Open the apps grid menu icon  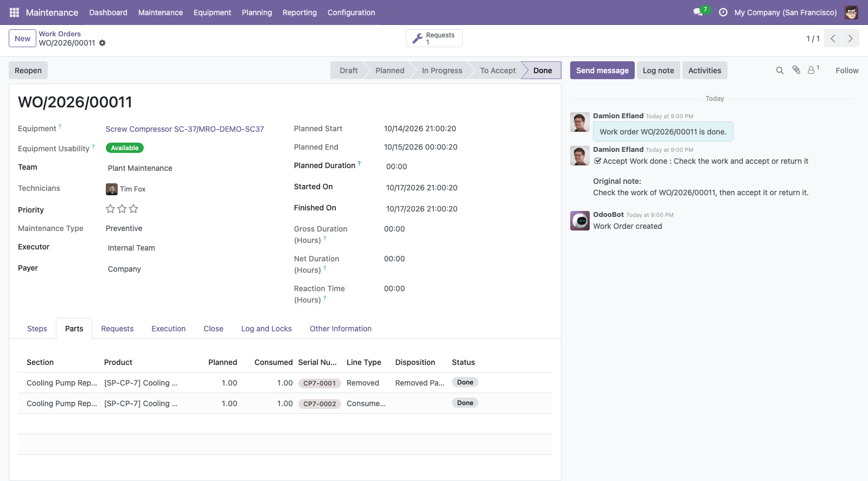click(x=14, y=12)
